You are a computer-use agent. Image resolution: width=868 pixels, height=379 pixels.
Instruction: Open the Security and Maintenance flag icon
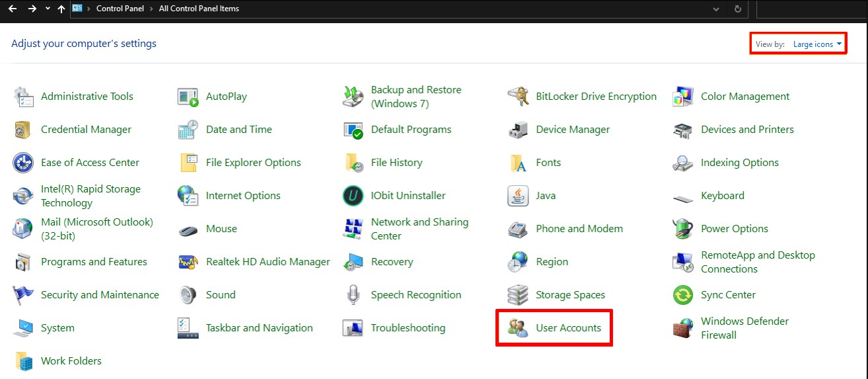click(x=23, y=295)
